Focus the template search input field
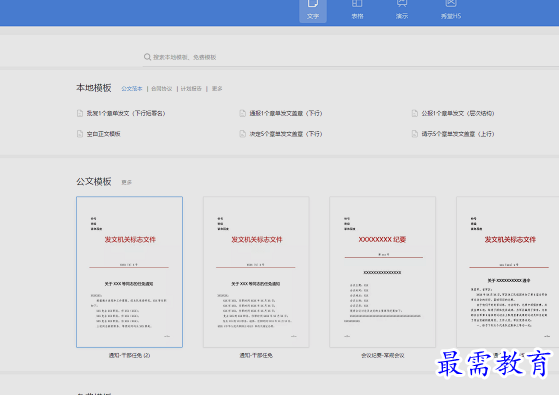 tap(351, 57)
